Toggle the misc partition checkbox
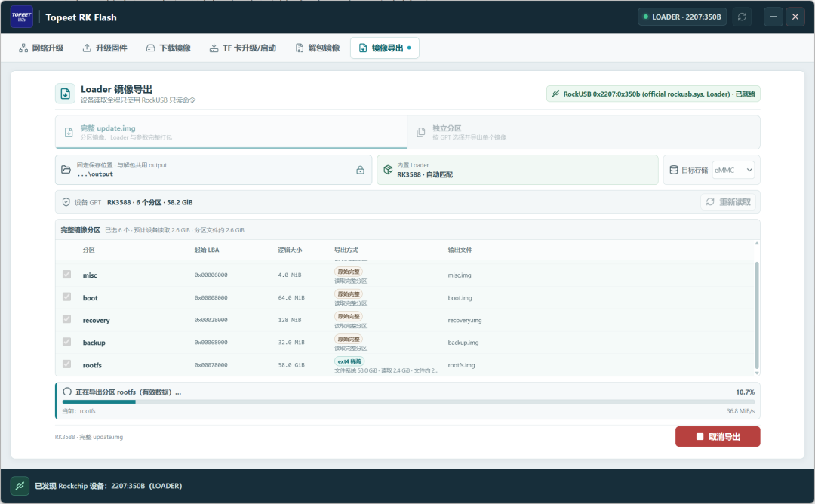Image resolution: width=815 pixels, height=504 pixels. 67,275
